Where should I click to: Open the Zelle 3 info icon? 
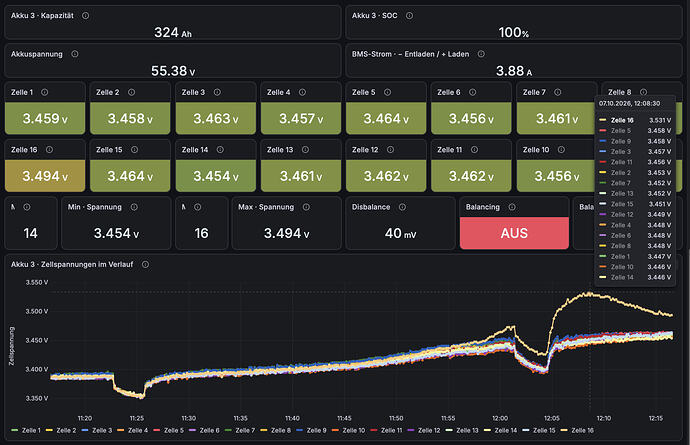click(x=217, y=92)
